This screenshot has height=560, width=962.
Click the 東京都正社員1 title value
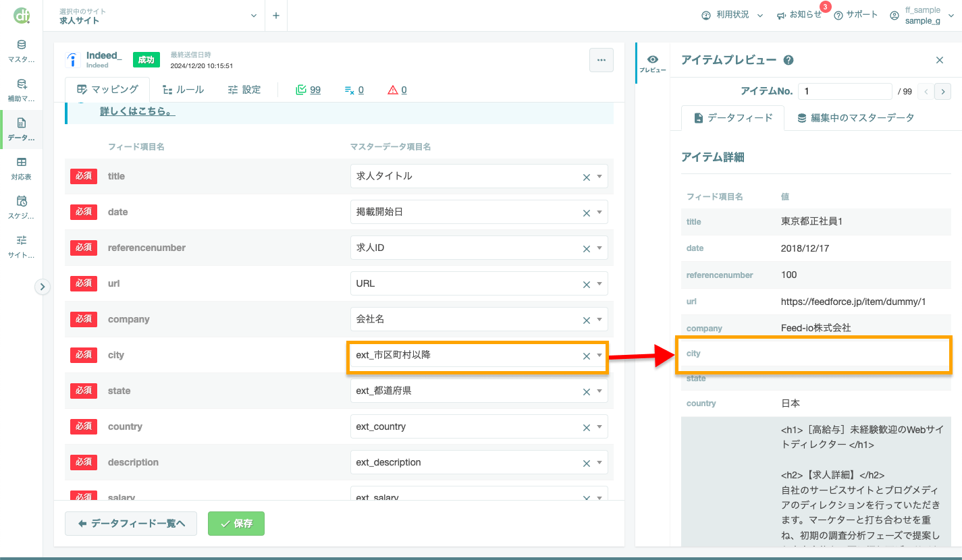[812, 221]
